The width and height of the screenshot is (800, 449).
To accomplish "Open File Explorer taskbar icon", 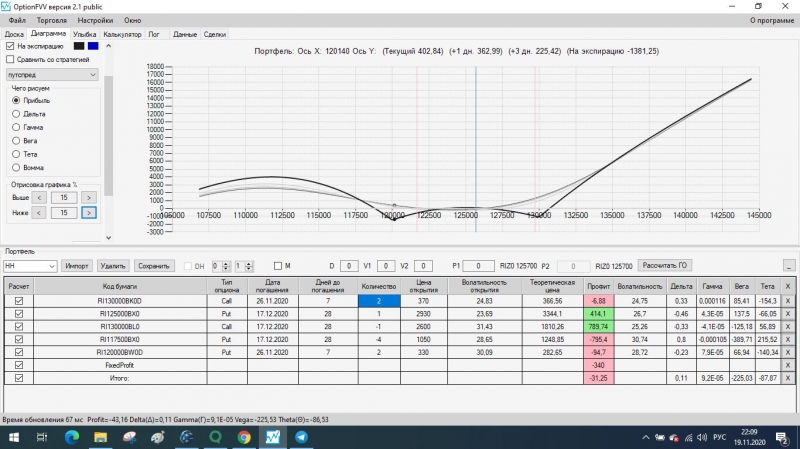I will click(101, 437).
